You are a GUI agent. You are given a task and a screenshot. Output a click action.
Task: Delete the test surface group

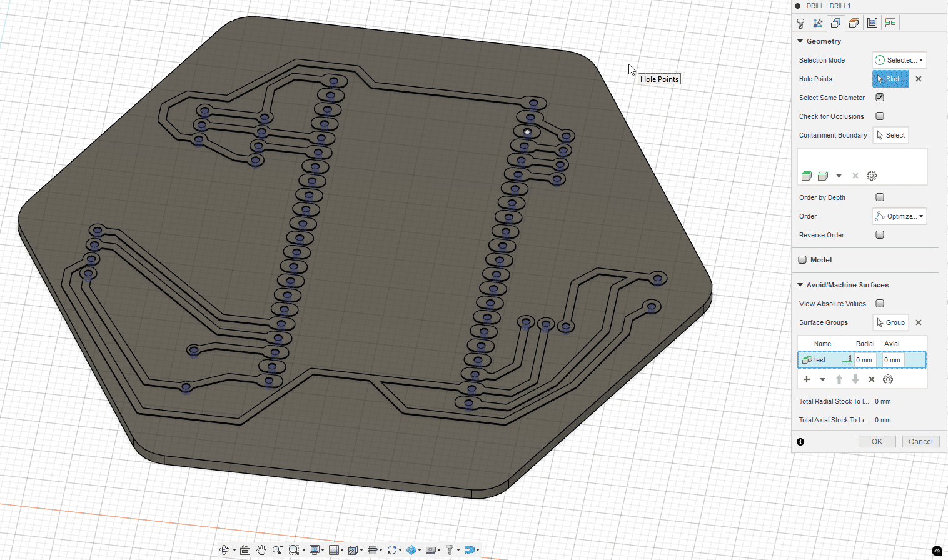click(x=872, y=379)
